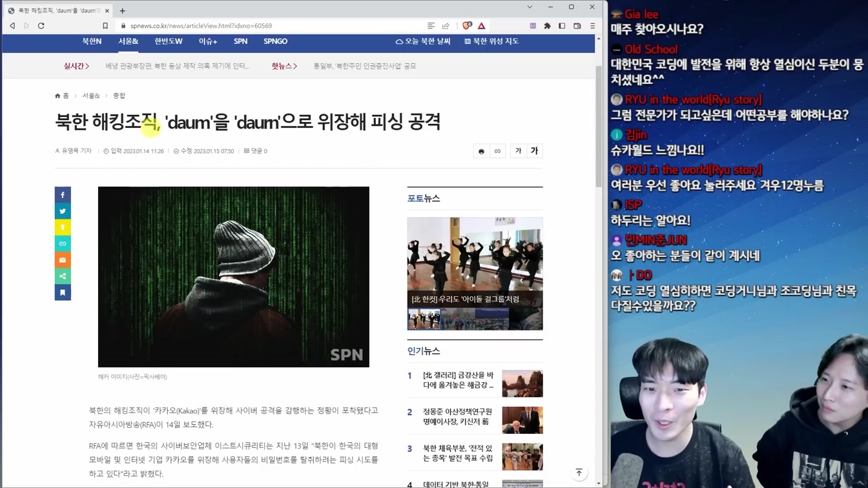Open a new browser tab

point(122,10)
